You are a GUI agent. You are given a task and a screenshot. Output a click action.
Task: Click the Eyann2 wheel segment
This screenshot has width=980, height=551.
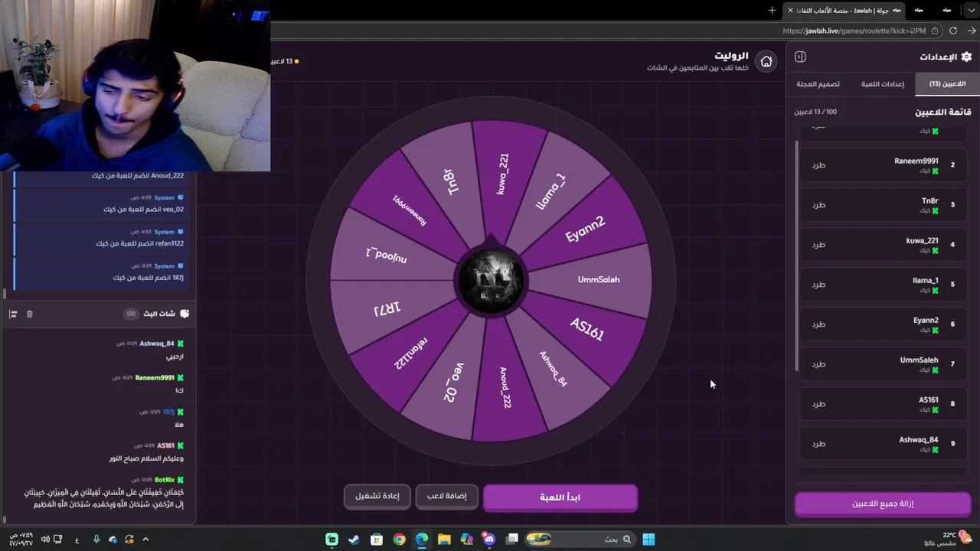click(586, 229)
